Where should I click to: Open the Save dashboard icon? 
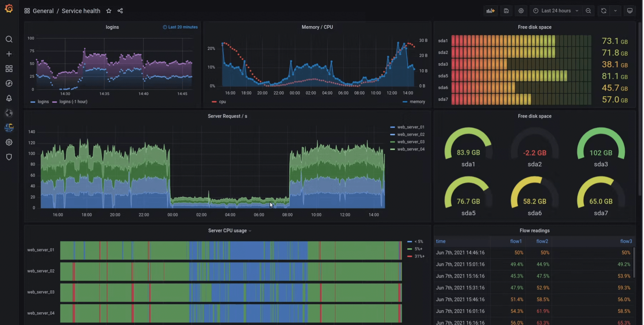(x=506, y=11)
